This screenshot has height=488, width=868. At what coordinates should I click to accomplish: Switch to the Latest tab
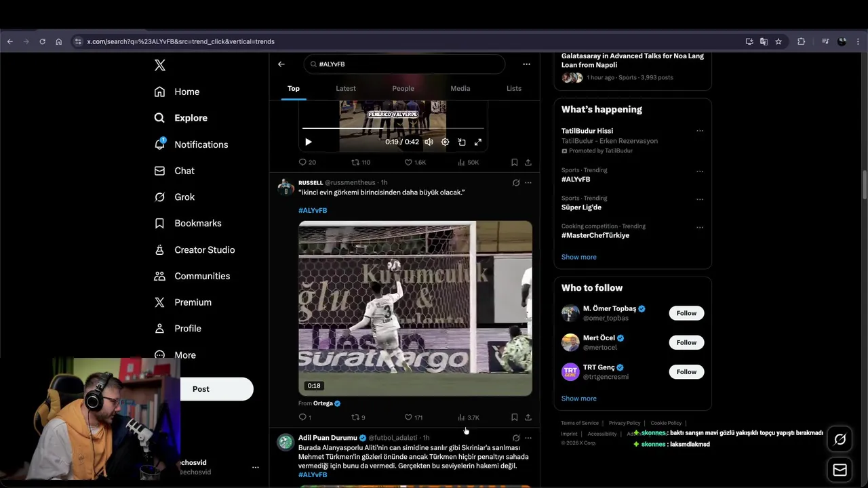346,88
